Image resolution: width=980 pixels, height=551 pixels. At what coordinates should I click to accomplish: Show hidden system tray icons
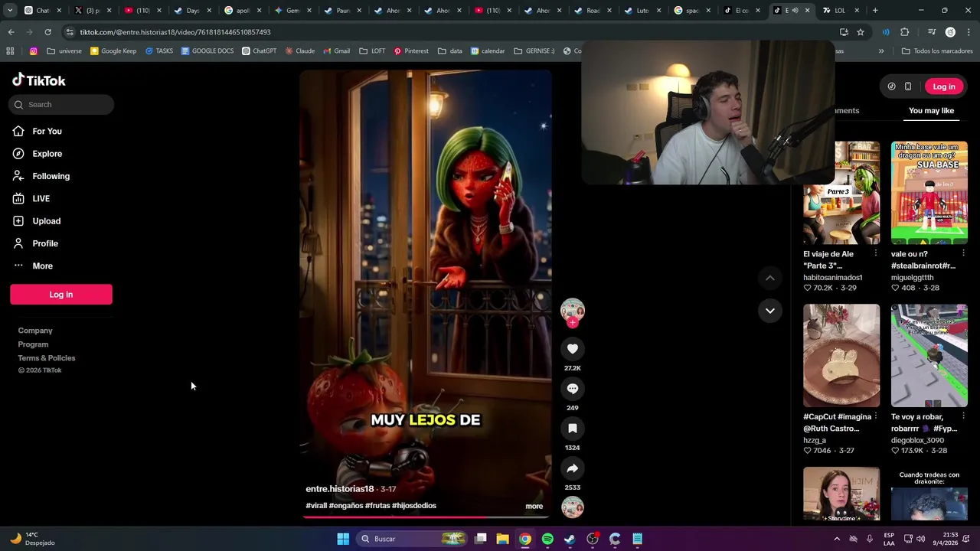837,539
